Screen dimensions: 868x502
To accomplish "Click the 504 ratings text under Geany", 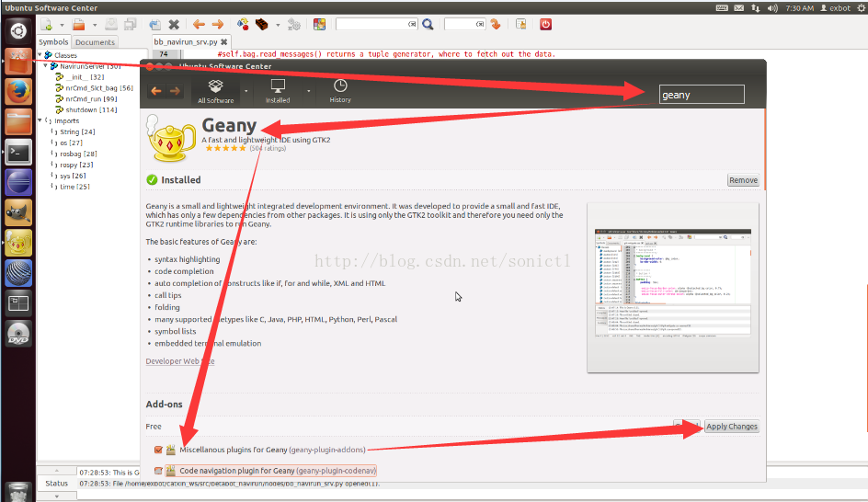I will (x=268, y=148).
